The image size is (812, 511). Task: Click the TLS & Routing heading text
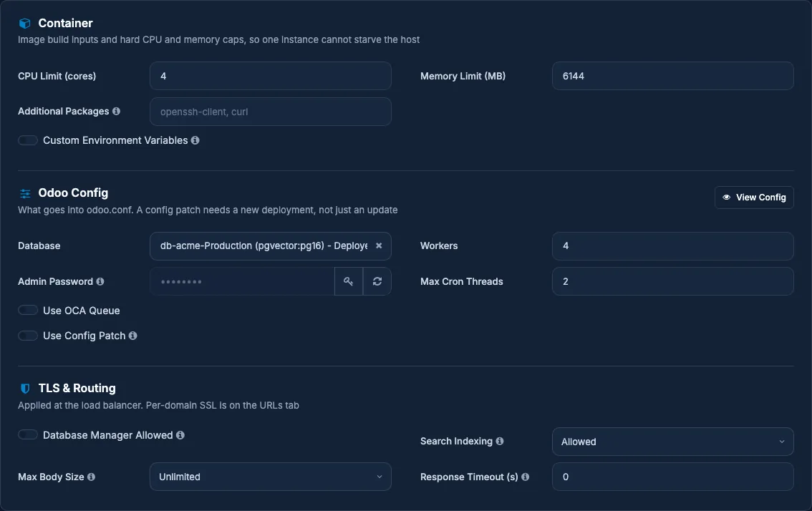(x=77, y=389)
